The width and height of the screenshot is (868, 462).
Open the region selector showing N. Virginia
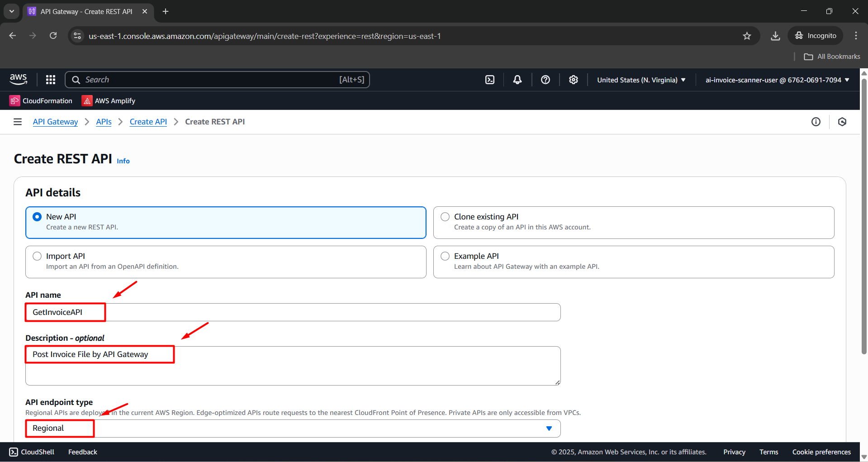pyautogui.click(x=640, y=80)
